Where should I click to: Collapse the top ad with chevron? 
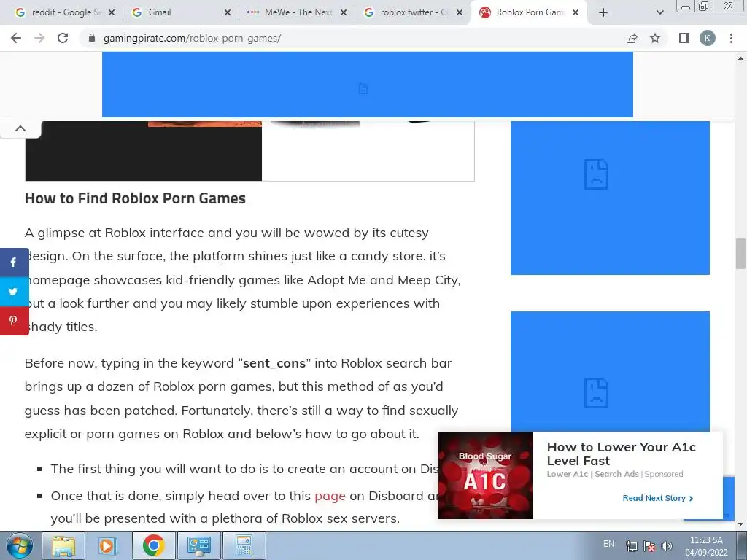[20, 128]
